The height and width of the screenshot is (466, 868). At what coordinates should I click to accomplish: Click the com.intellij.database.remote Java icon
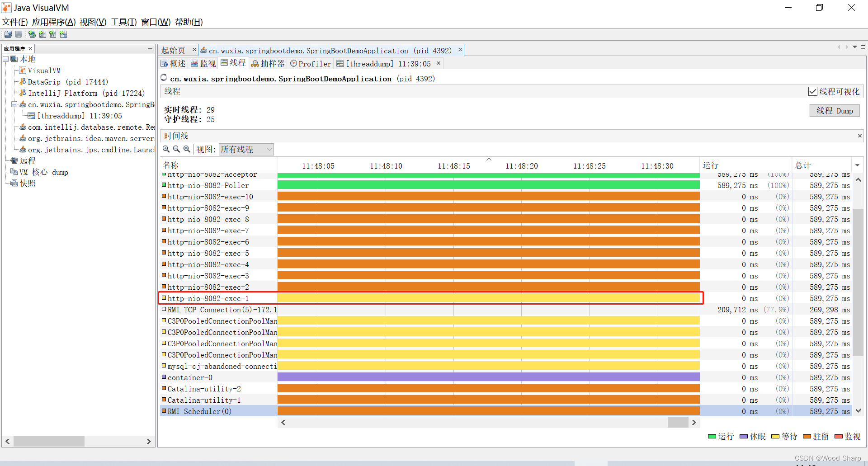pyautogui.click(x=23, y=127)
